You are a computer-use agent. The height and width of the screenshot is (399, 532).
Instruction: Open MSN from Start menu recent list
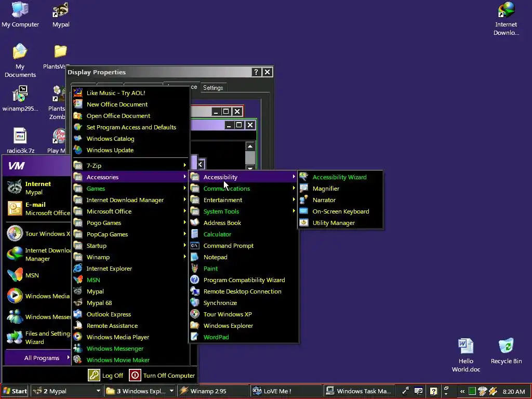[37, 275]
